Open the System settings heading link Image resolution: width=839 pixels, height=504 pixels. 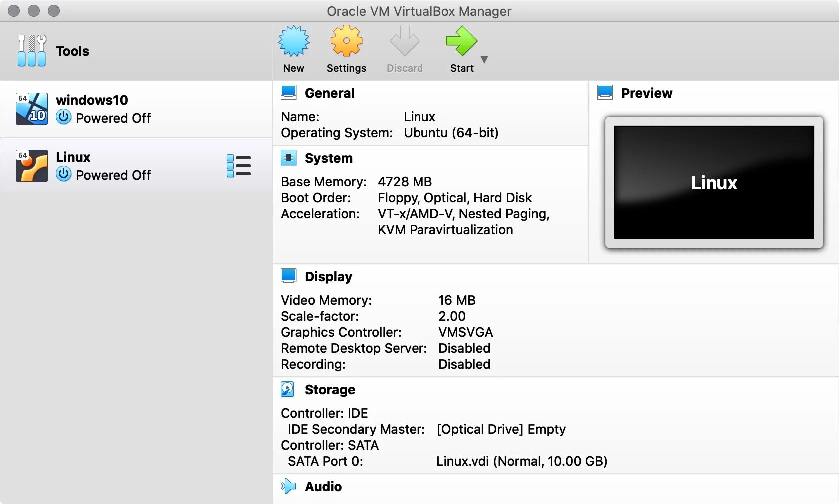click(x=329, y=158)
